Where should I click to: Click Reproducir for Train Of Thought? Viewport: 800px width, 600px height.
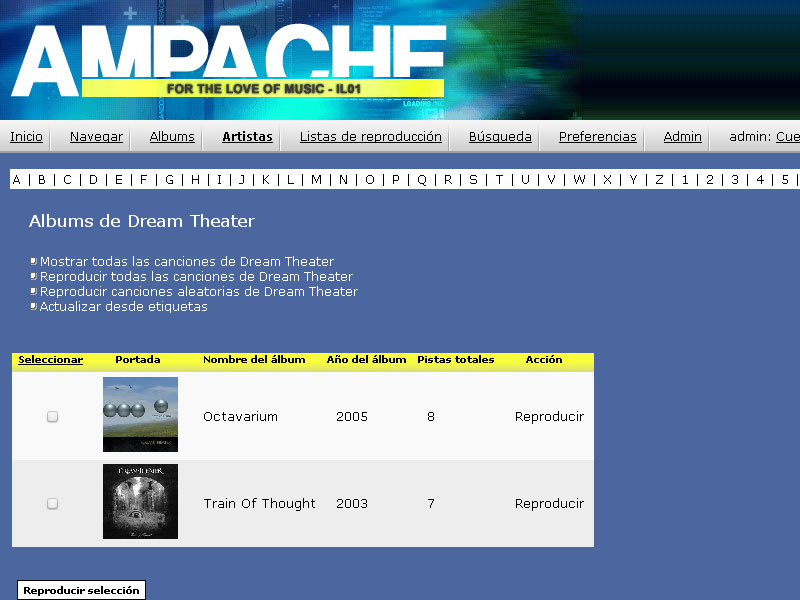pyautogui.click(x=549, y=504)
